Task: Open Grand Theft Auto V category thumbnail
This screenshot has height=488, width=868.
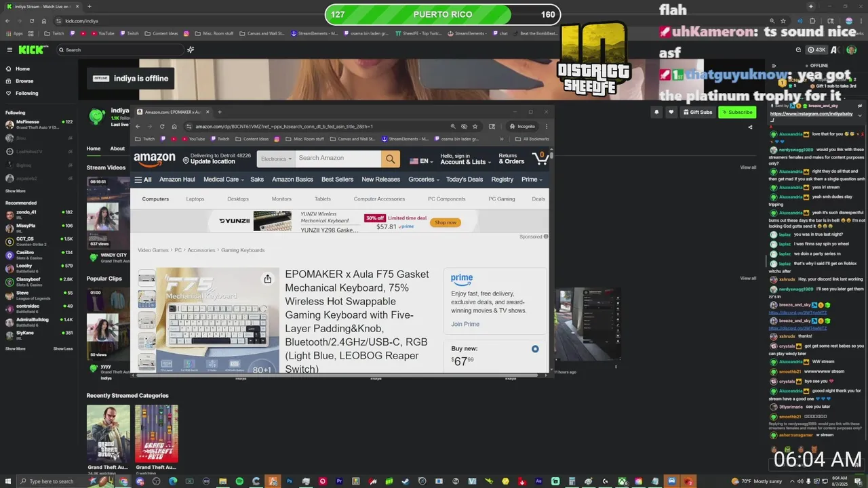Action: [x=108, y=433]
